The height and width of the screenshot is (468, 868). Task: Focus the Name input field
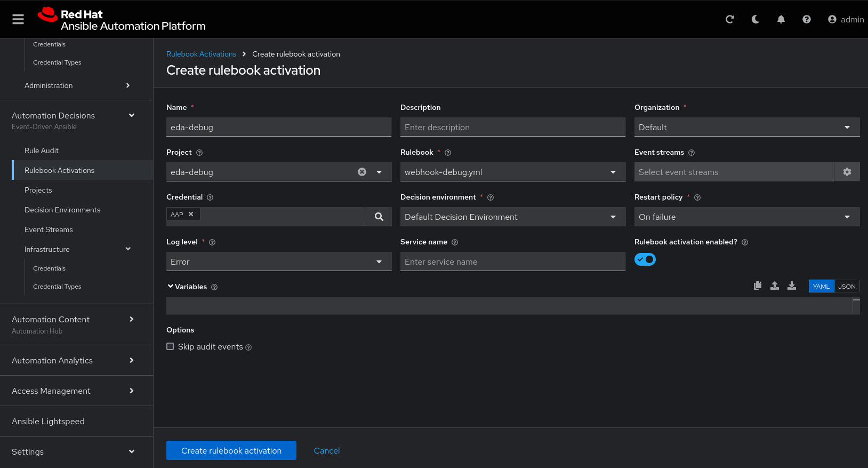click(279, 127)
